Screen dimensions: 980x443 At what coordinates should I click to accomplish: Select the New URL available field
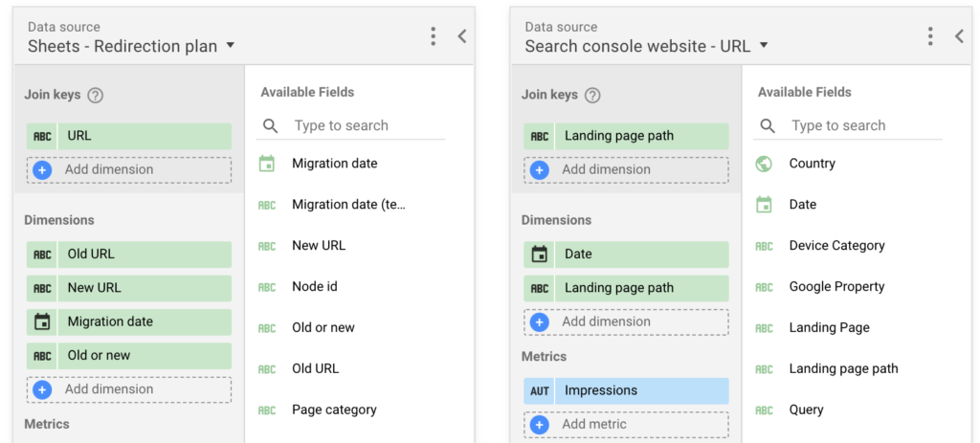tap(319, 246)
